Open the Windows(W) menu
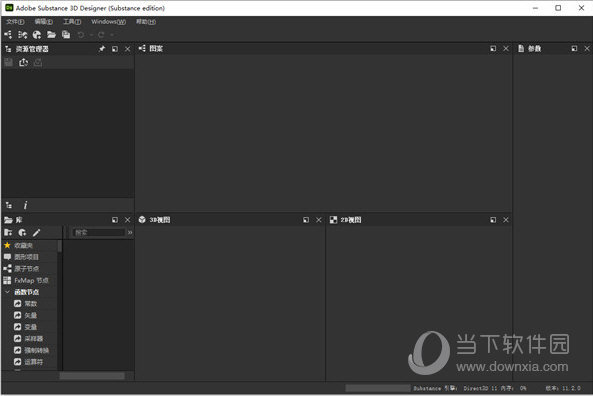The width and height of the screenshot is (593, 396). pyautogui.click(x=109, y=22)
